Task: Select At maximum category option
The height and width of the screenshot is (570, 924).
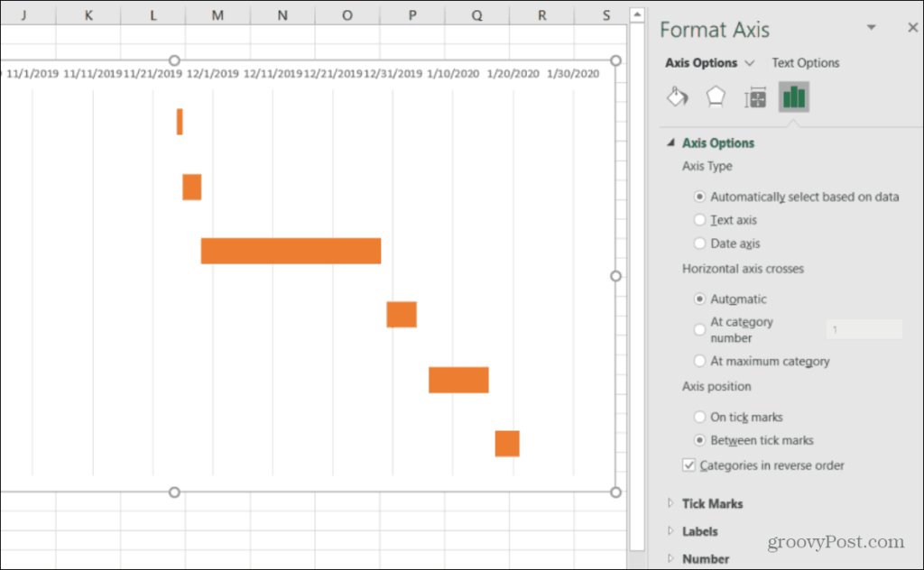Action: click(x=699, y=361)
